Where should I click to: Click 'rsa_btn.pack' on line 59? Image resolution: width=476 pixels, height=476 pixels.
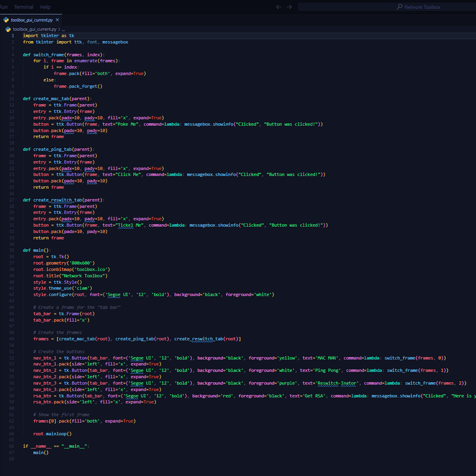(x=49, y=402)
